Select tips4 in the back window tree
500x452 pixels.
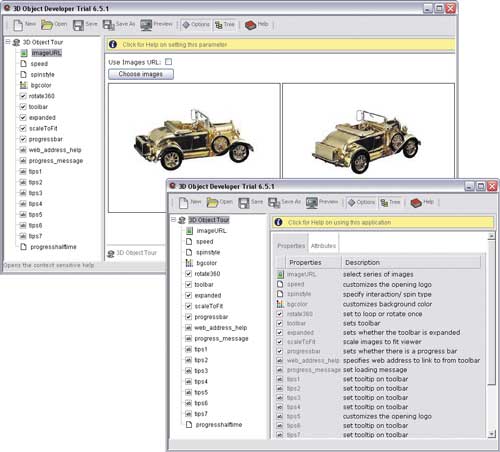point(35,204)
